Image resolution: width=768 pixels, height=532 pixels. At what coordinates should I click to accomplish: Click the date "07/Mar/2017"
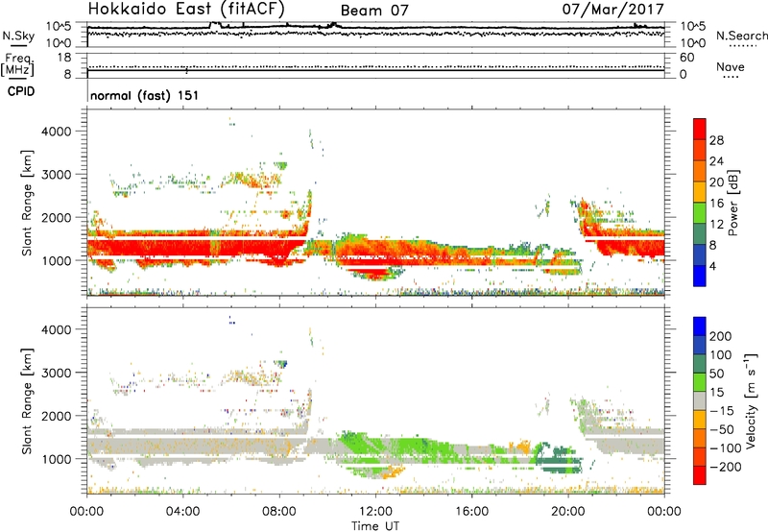coord(612,9)
